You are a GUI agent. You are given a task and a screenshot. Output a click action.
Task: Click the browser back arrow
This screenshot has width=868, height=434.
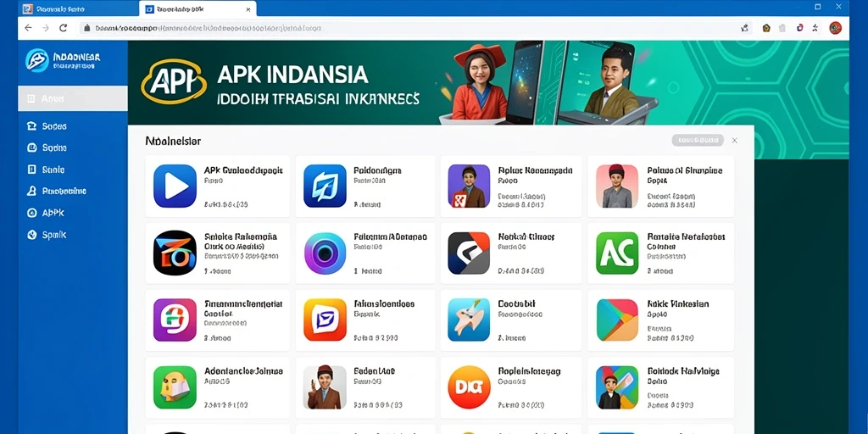point(28,28)
